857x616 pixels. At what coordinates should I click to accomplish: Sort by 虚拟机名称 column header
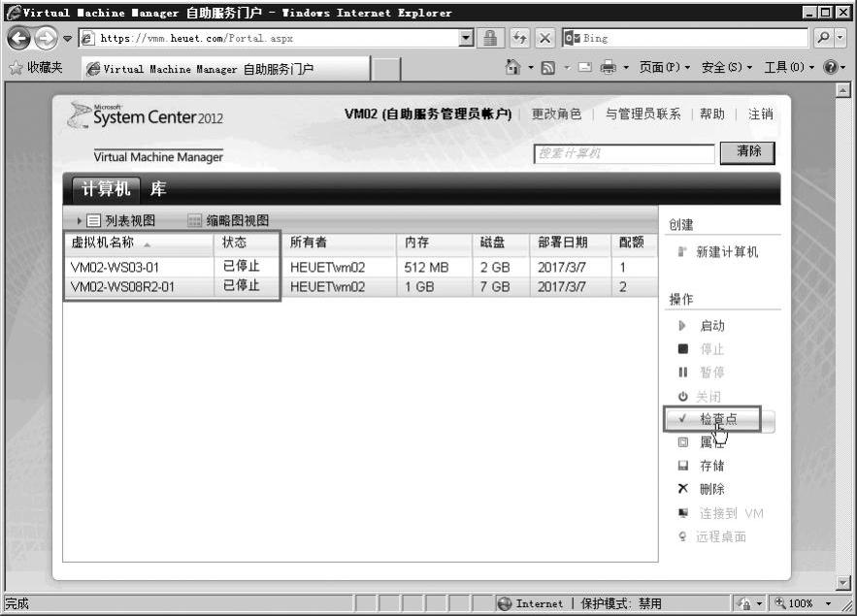click(x=139, y=243)
